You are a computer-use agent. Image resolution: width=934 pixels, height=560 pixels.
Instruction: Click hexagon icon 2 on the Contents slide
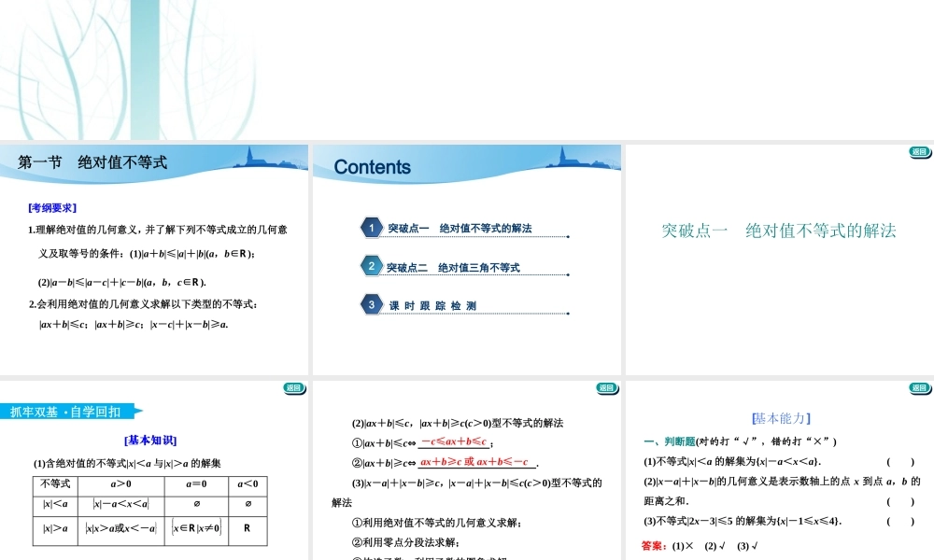[372, 266]
